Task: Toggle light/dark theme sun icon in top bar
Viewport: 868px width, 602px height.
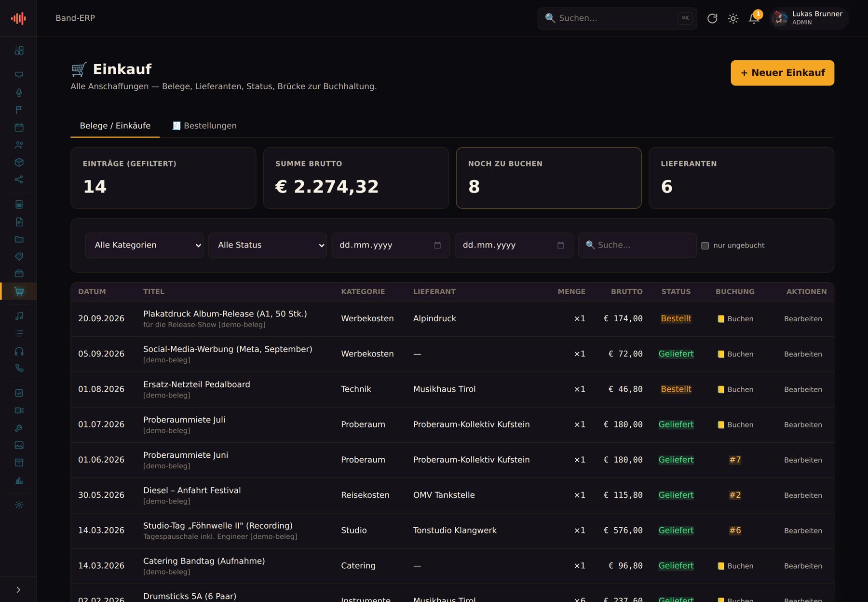Action: tap(733, 18)
